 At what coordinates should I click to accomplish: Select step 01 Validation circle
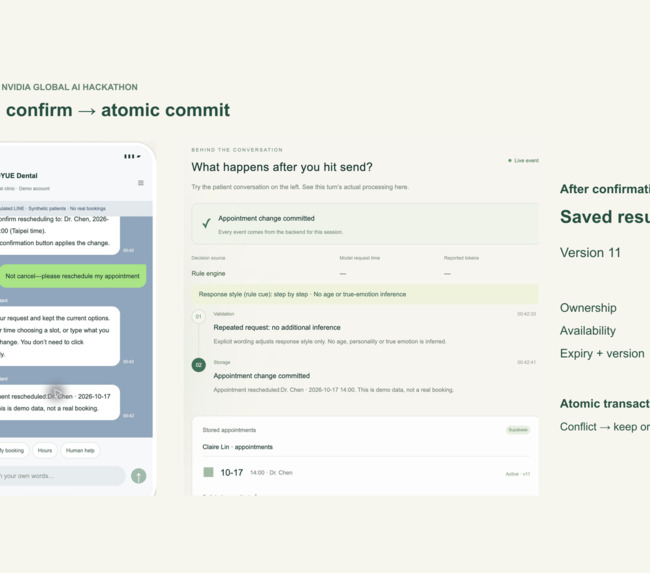pyautogui.click(x=199, y=317)
